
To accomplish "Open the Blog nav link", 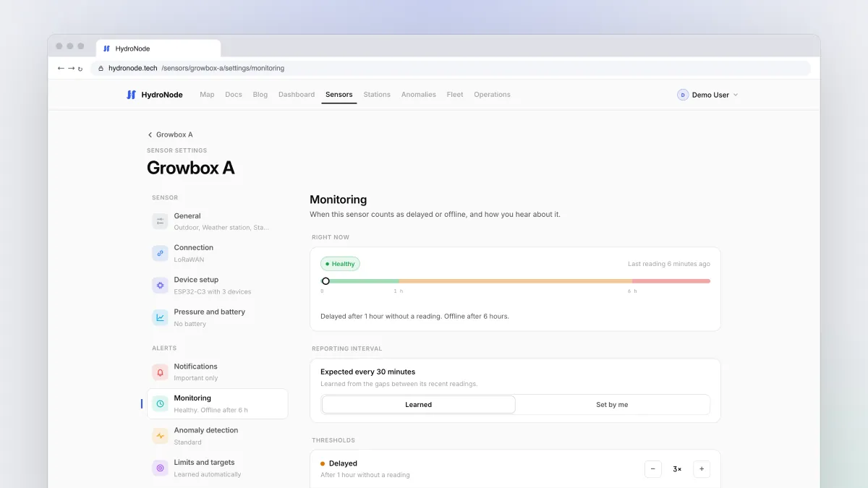I will pos(260,95).
